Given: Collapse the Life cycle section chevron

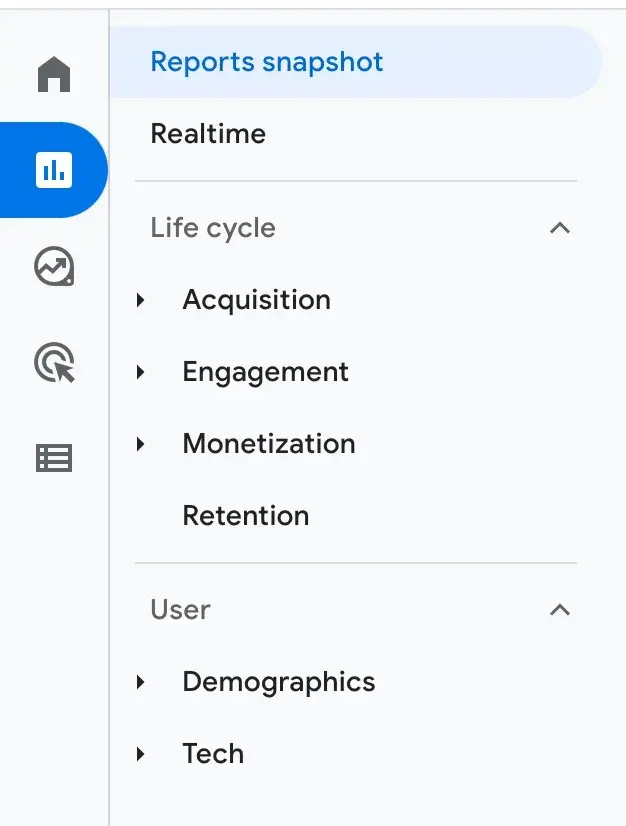Looking at the screenshot, I should (x=560, y=228).
